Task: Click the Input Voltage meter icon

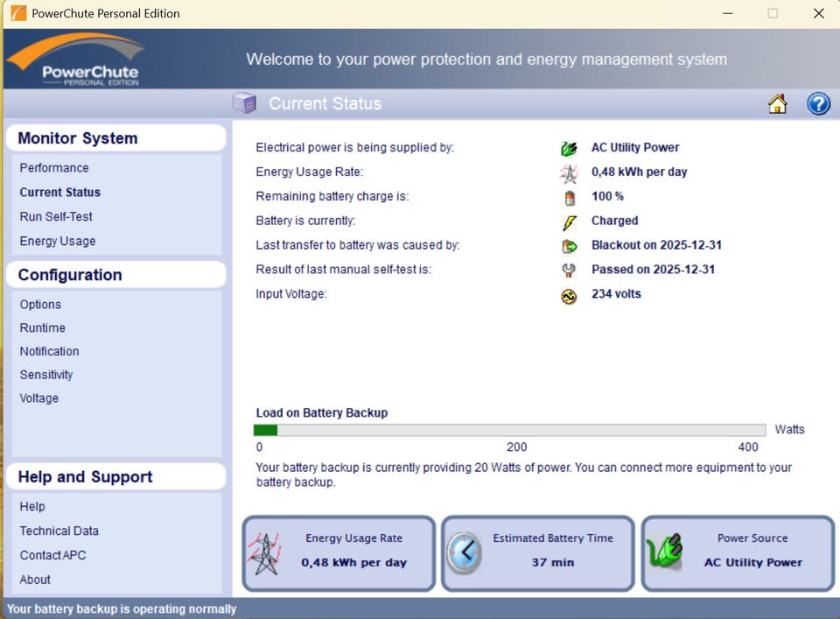Action: click(569, 296)
